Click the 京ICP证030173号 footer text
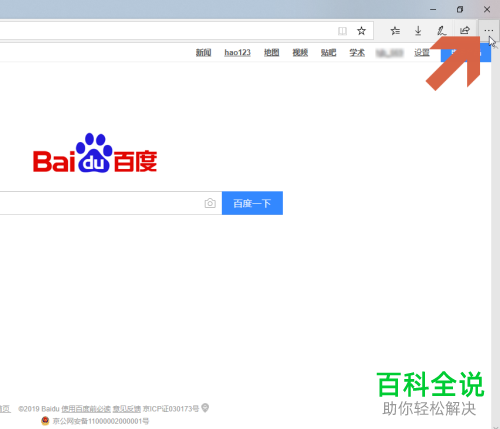Viewport: 500px width, 429px height. coord(171,409)
